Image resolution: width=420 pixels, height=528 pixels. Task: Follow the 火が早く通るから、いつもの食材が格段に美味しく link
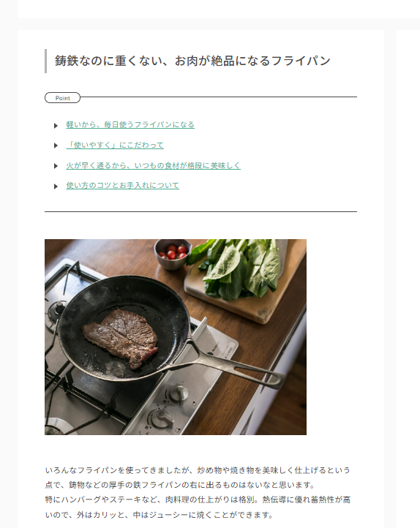tap(153, 165)
